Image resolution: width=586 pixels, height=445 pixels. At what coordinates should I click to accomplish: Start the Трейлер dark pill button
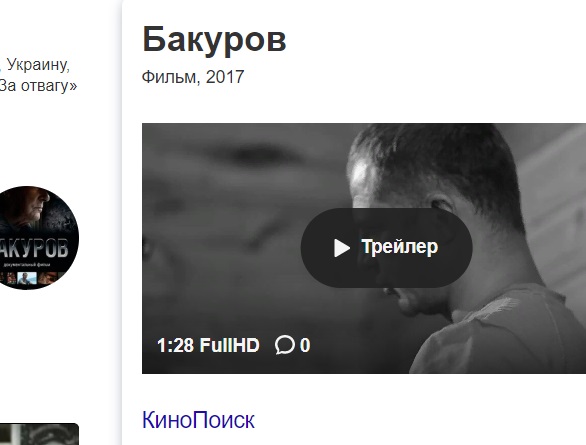pos(386,248)
